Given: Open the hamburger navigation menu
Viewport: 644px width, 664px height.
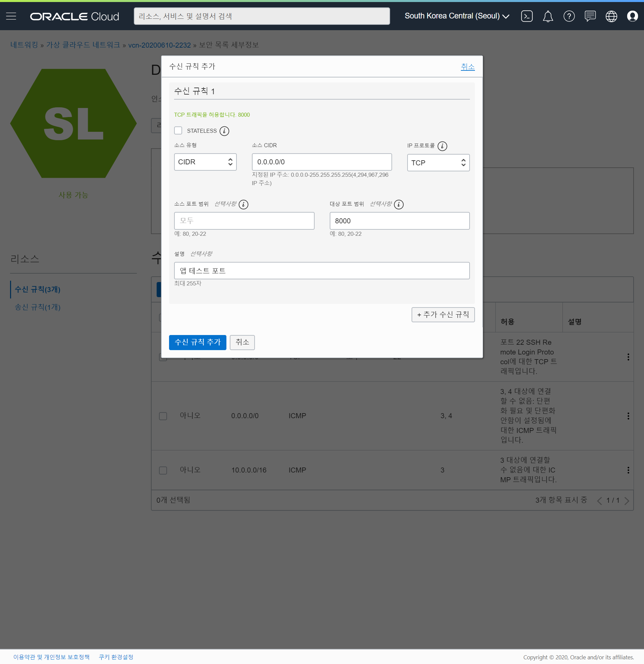Looking at the screenshot, I should (11, 16).
